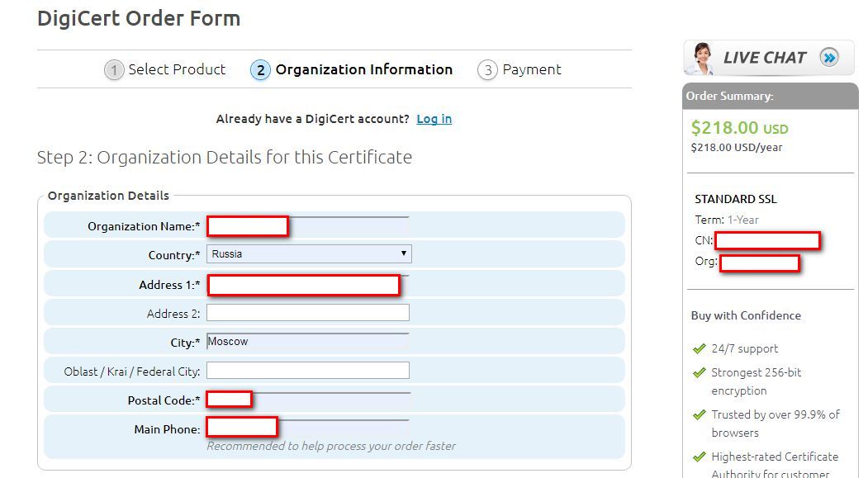Click the Live Chat agent avatar icon
The image size is (868, 478).
click(x=703, y=57)
